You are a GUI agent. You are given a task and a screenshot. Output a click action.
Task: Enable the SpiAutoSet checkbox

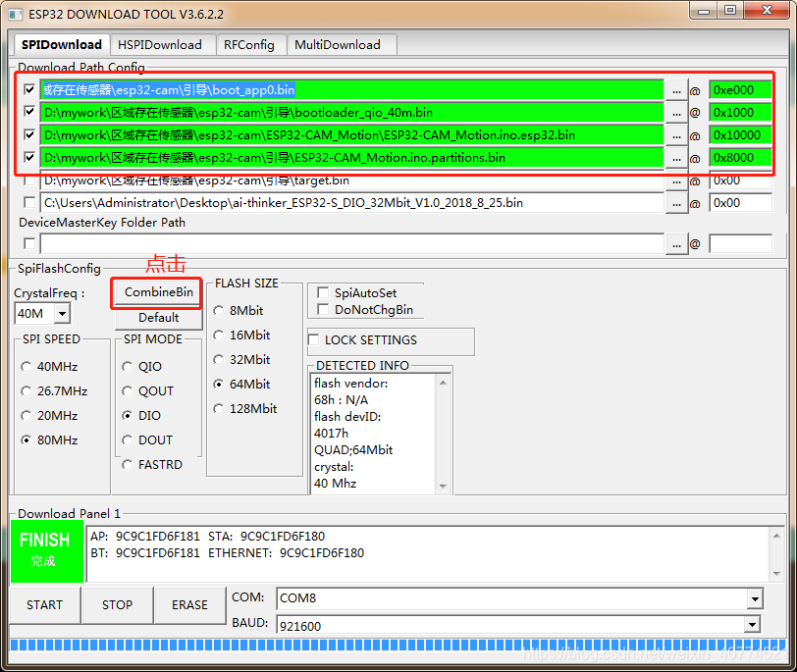coord(323,292)
